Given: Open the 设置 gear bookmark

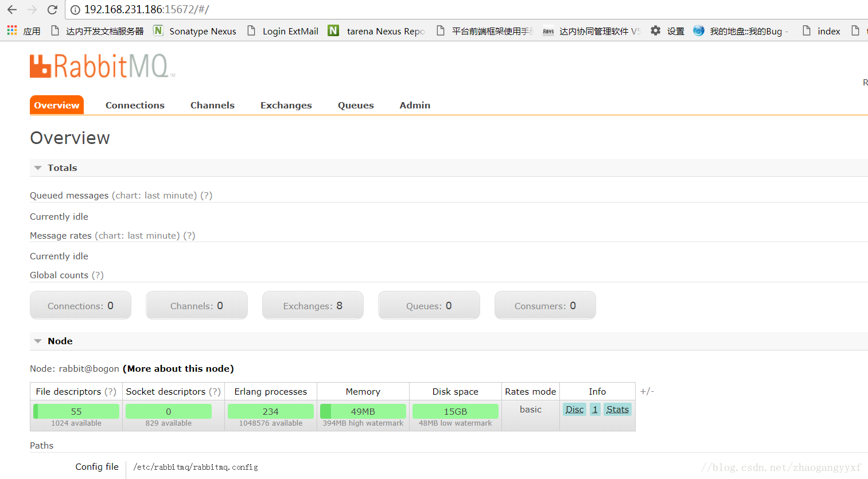Looking at the screenshot, I should coord(667,31).
